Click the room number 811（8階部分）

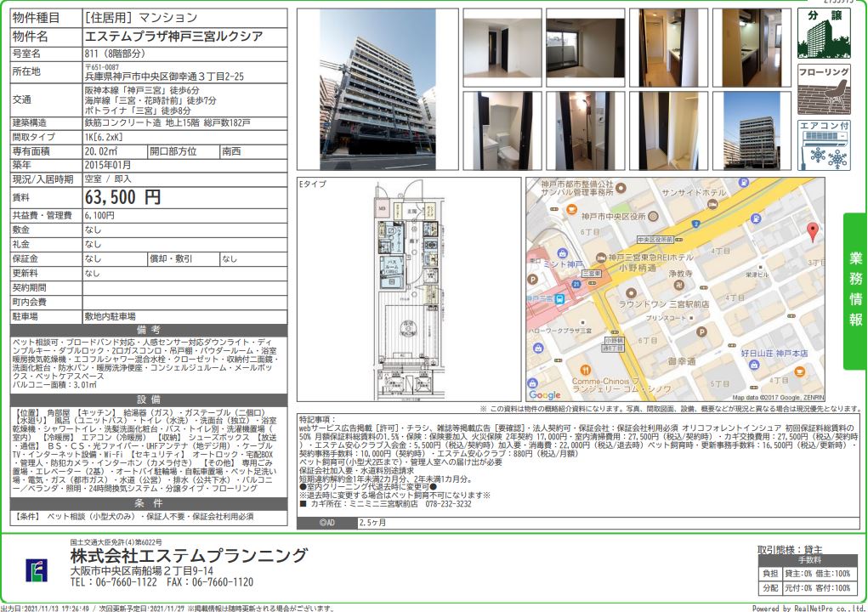tap(115, 54)
